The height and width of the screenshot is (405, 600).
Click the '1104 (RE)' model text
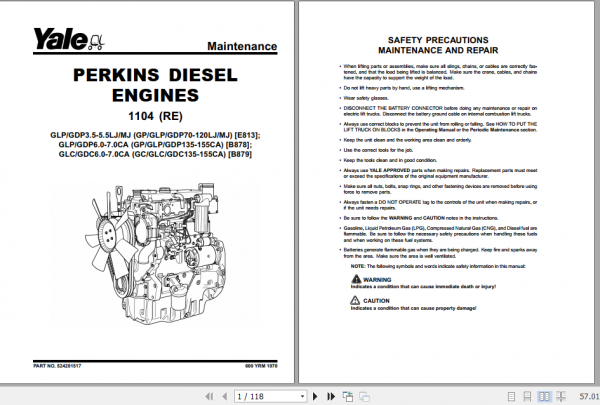(x=155, y=116)
